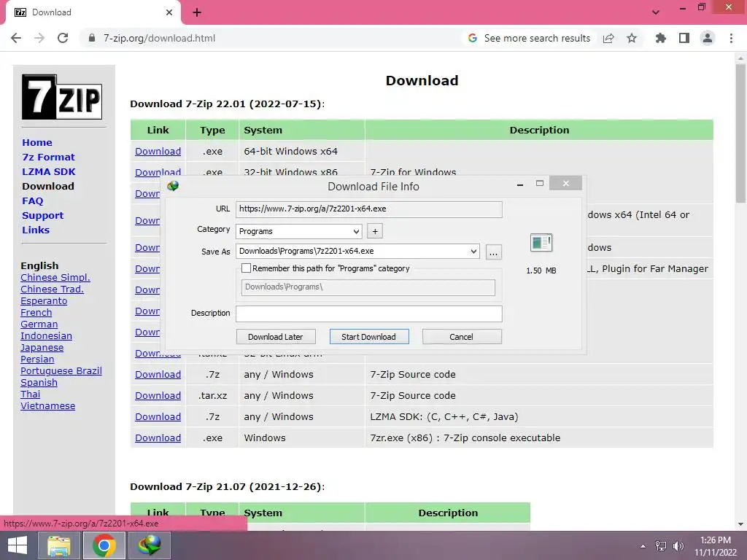Minimize the Download File Info dialog
The image size is (747, 560).
(x=520, y=184)
